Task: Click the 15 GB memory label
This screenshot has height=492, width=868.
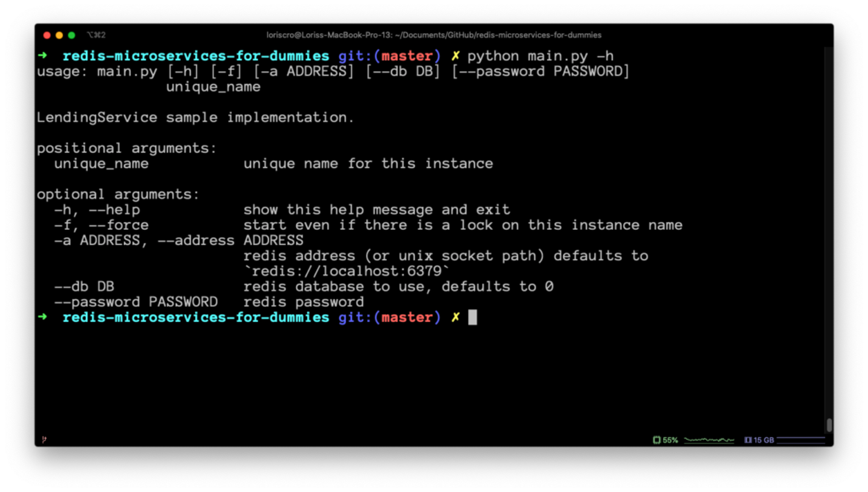Action: coord(763,440)
